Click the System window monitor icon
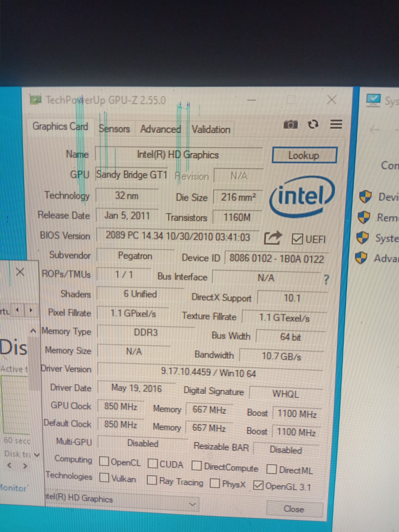The height and width of the screenshot is (532, 399). 373,100
